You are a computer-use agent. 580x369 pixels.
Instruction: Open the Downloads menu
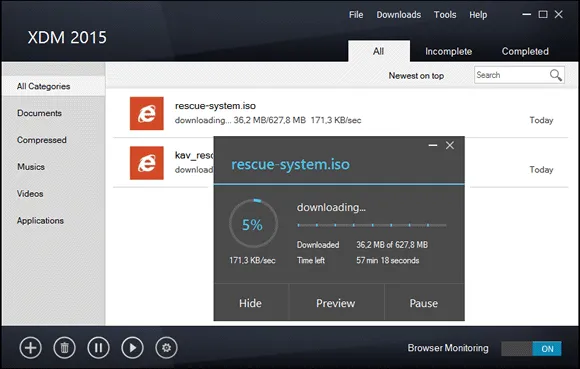(x=399, y=15)
